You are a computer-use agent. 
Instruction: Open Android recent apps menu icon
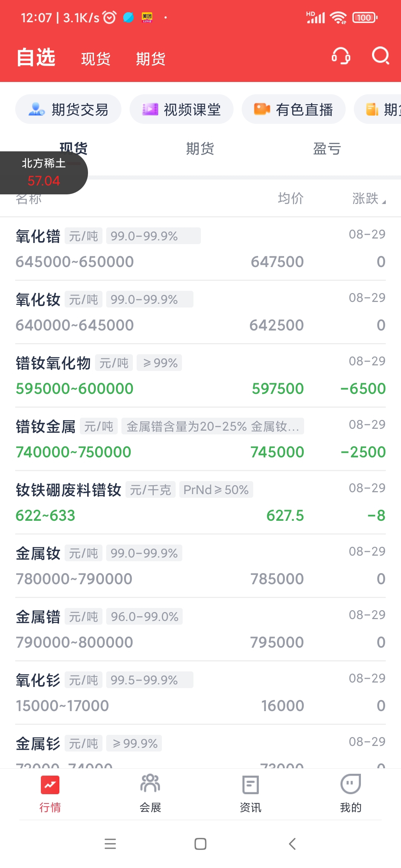[x=110, y=844]
